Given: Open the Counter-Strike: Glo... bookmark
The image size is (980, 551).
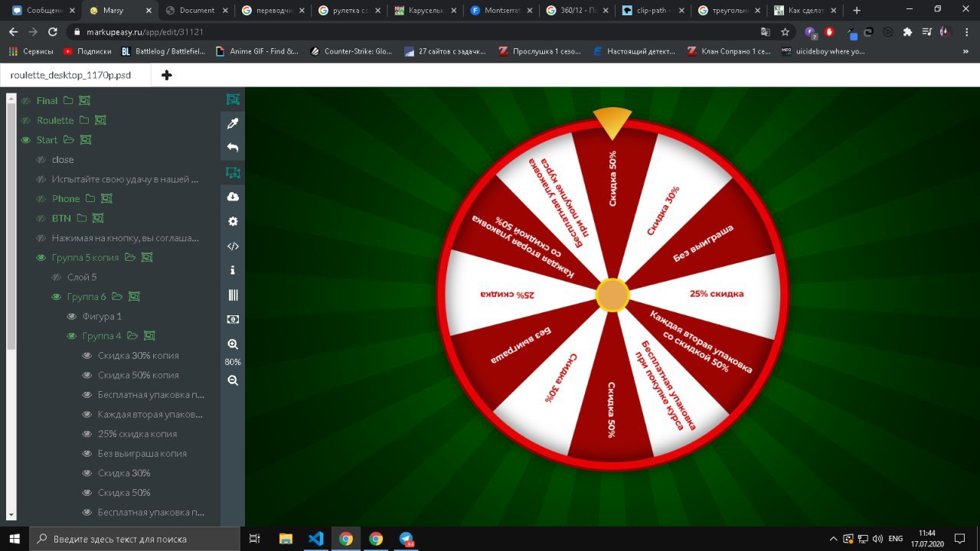Looking at the screenshot, I should (x=350, y=51).
